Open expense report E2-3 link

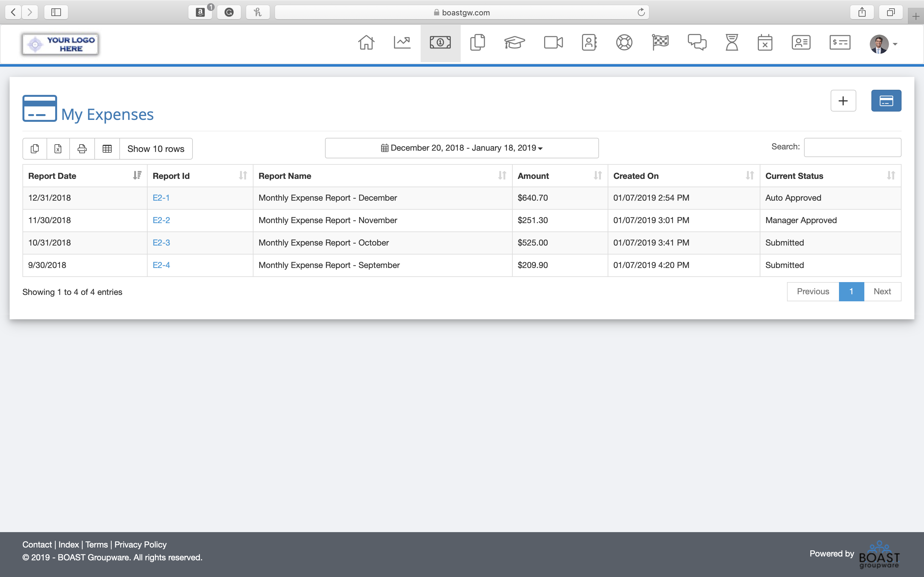click(x=161, y=243)
